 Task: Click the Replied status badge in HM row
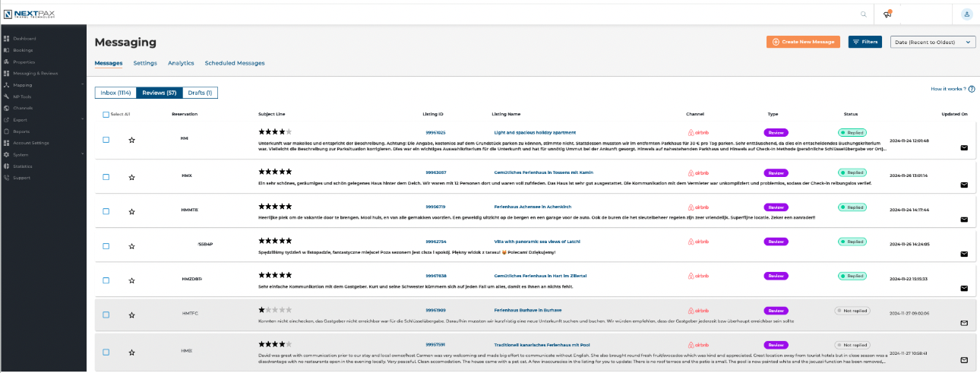tap(852, 132)
